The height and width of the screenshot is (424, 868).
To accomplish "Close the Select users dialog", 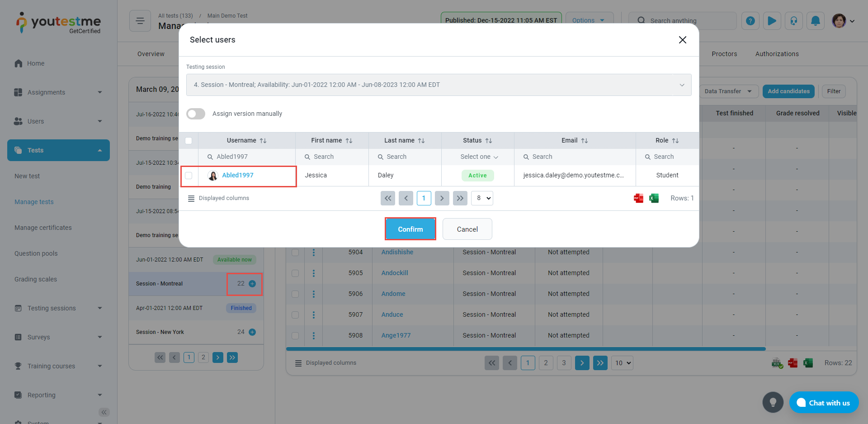I will coord(682,40).
